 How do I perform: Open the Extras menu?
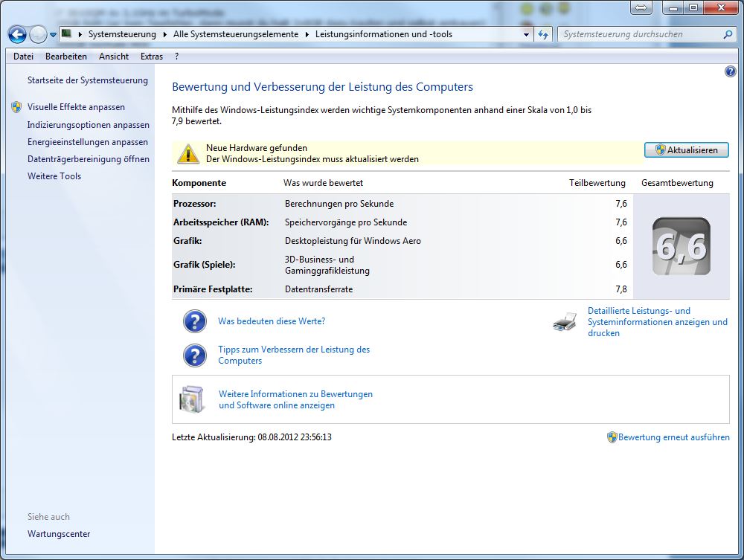(151, 57)
